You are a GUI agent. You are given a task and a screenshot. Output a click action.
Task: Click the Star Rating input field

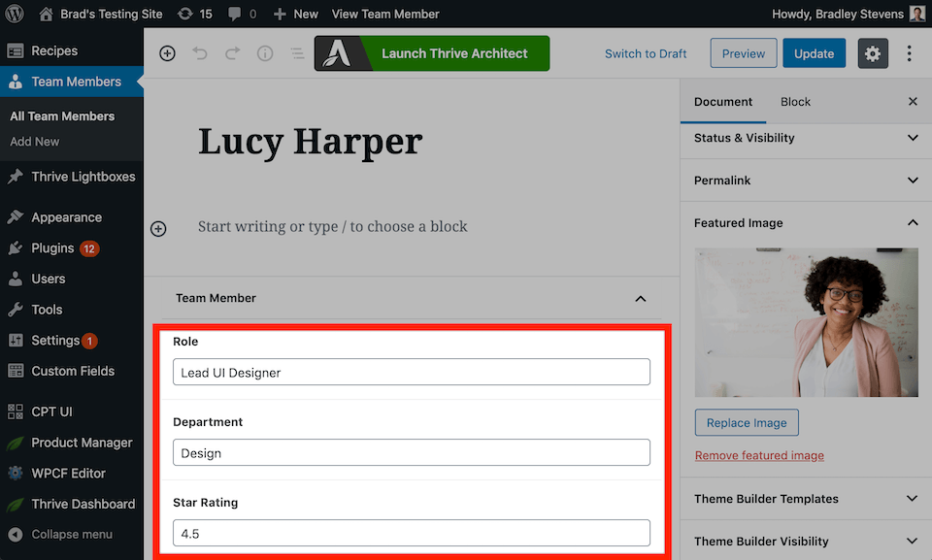[412, 533]
